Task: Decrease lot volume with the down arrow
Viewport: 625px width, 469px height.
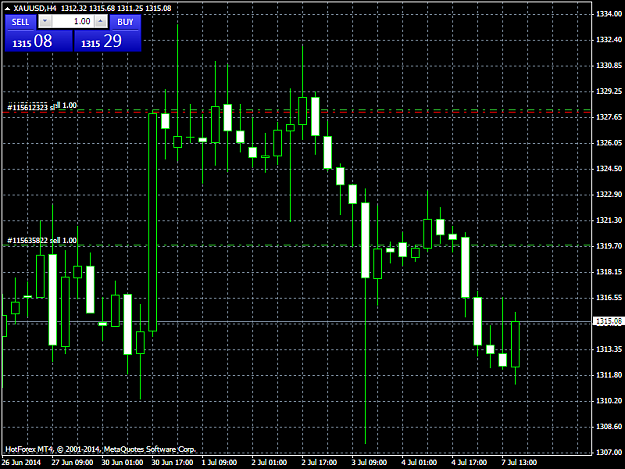Action: [x=45, y=21]
